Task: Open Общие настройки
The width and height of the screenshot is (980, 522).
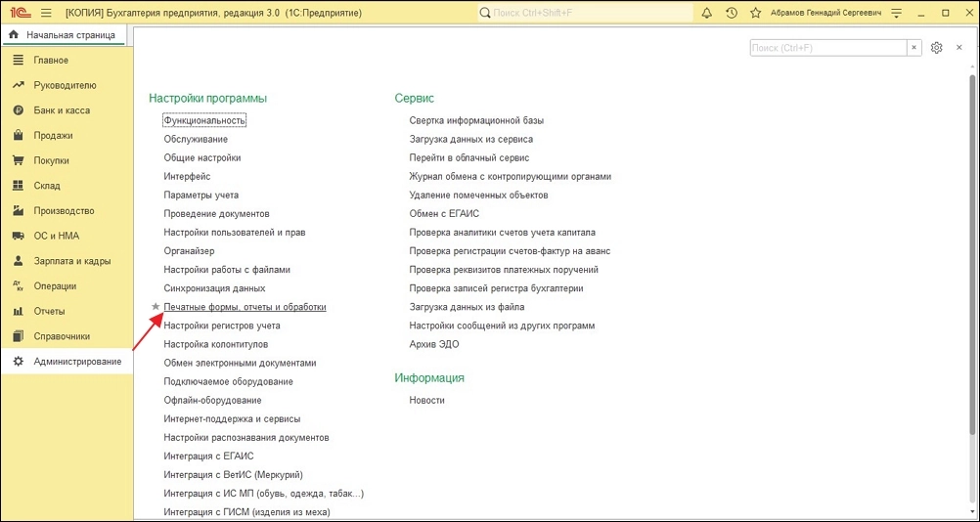Action: [201, 158]
